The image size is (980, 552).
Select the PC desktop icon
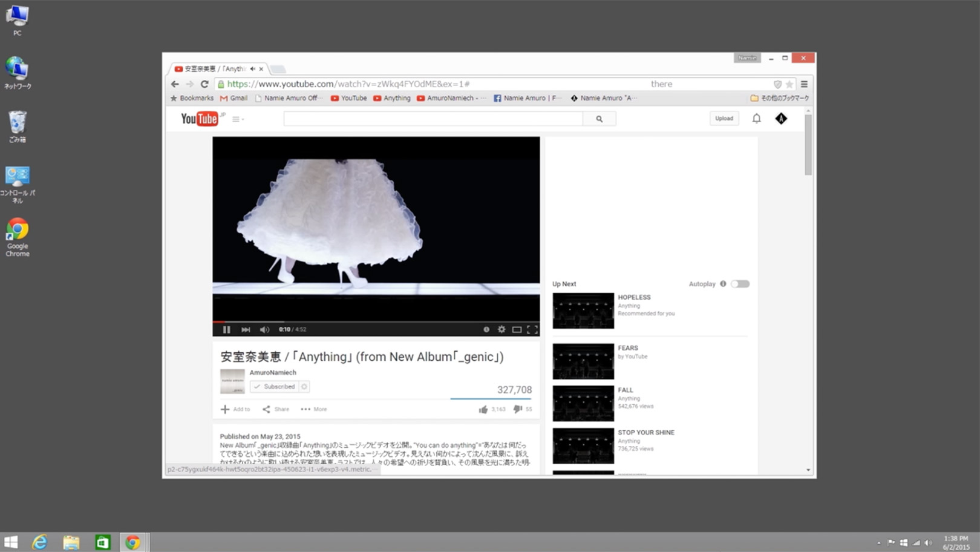[18, 20]
